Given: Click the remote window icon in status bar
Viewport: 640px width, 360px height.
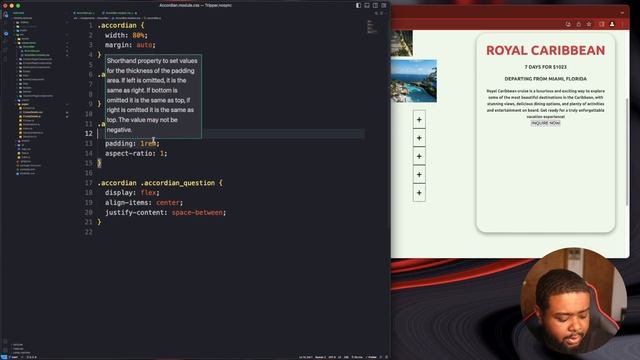Looking at the screenshot, I should click(x=4, y=357).
